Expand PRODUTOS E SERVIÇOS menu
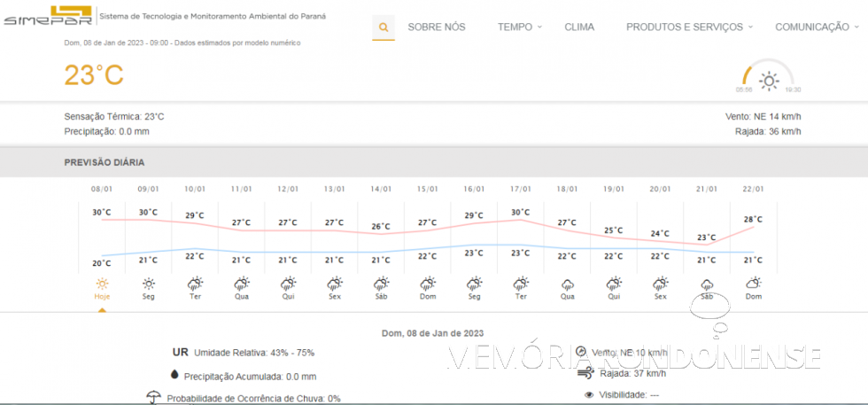868x405 pixels. [x=689, y=27]
